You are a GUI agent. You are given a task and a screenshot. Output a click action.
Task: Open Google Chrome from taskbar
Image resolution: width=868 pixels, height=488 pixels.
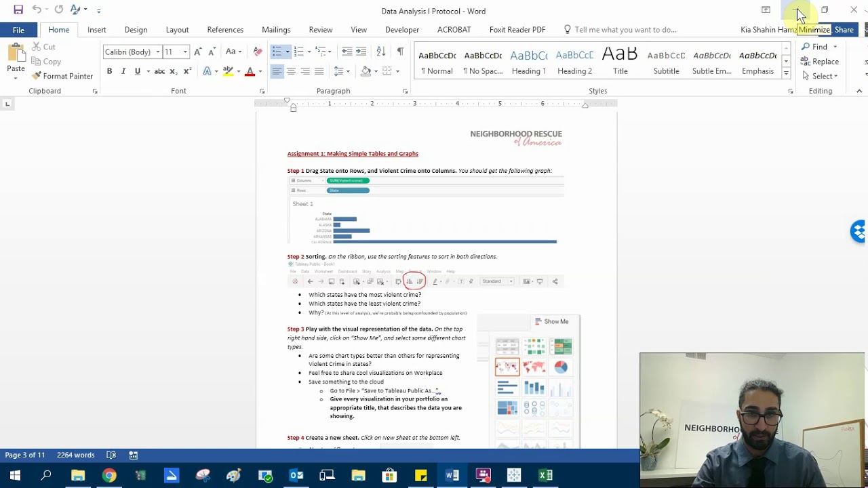(109, 475)
